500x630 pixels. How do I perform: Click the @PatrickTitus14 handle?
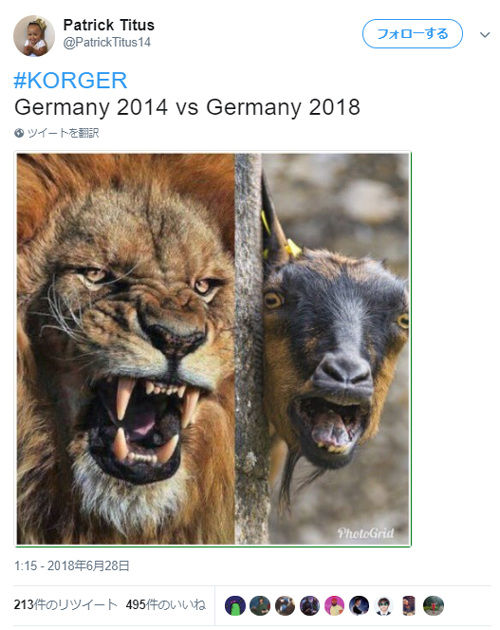click(x=107, y=42)
